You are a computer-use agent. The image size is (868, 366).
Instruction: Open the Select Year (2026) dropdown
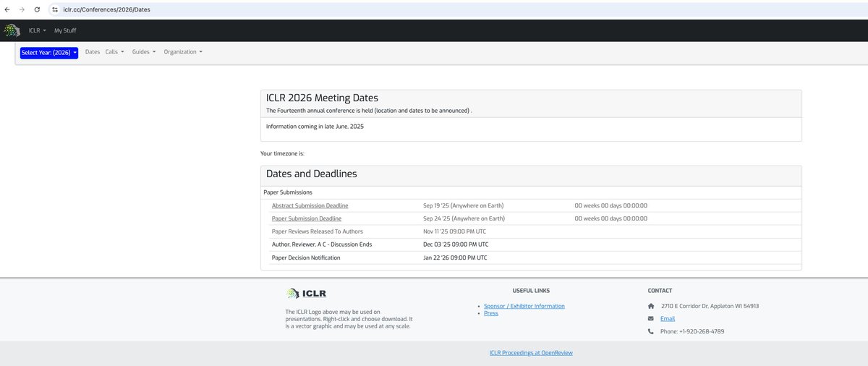49,52
